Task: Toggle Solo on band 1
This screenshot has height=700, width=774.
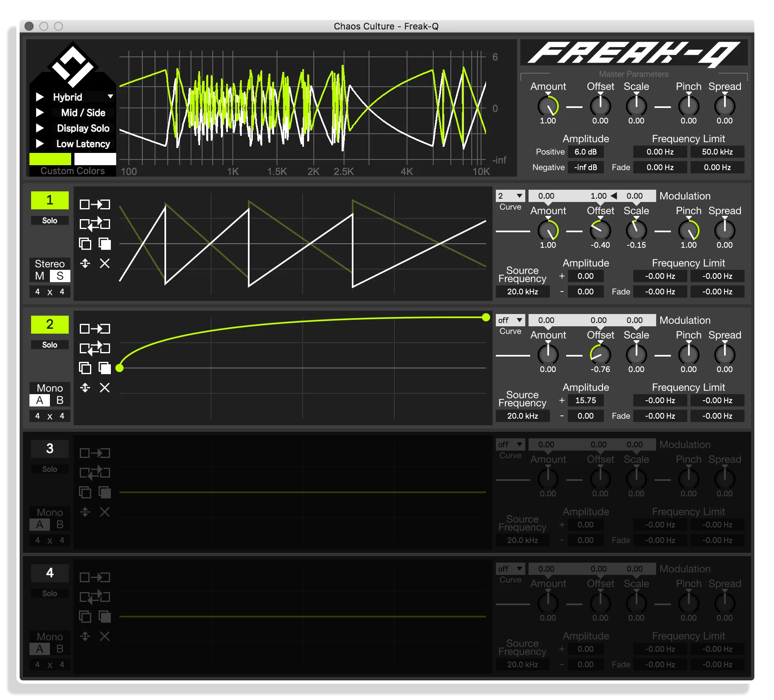Action: pos(50,220)
